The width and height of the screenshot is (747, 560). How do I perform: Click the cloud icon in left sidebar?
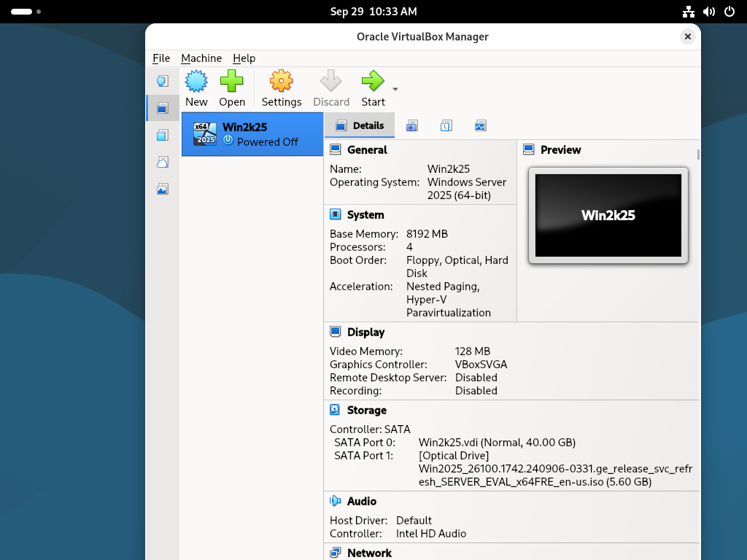click(163, 162)
